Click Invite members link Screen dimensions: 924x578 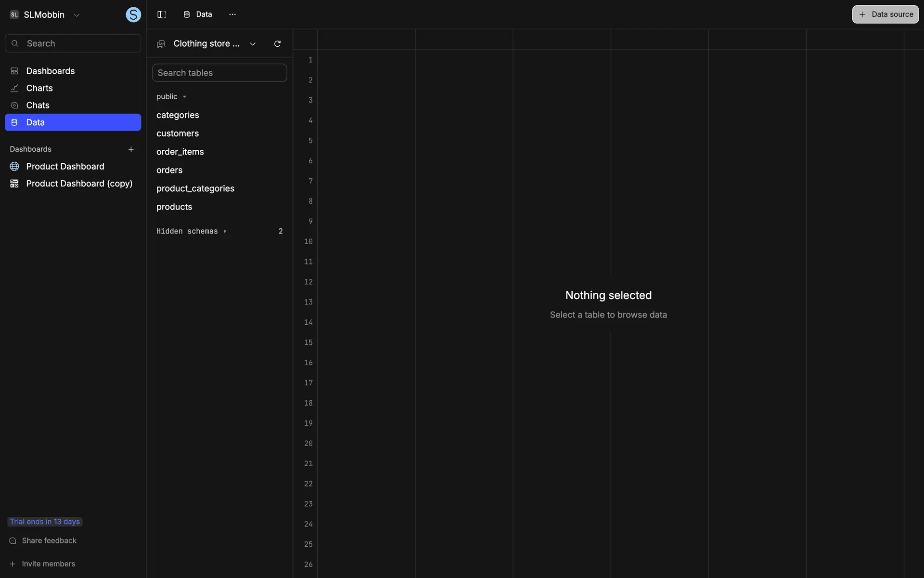(x=48, y=564)
